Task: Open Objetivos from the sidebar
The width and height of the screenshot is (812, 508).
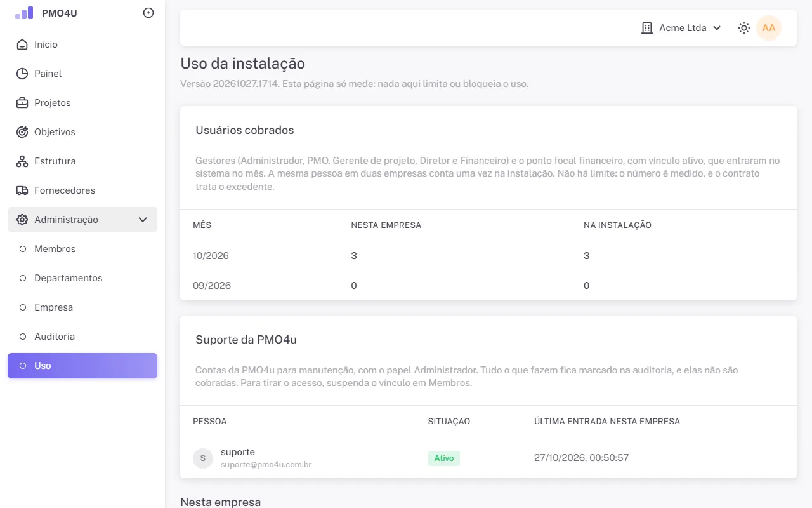Action: click(82, 132)
